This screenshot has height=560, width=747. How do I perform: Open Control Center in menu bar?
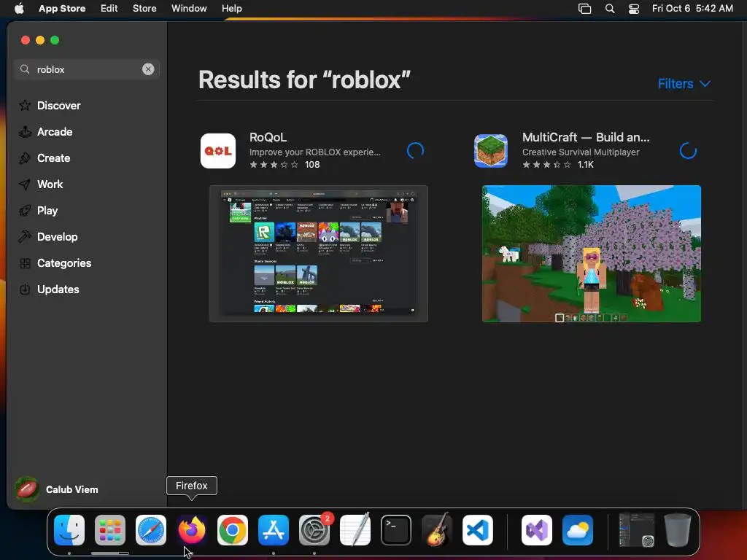click(634, 9)
